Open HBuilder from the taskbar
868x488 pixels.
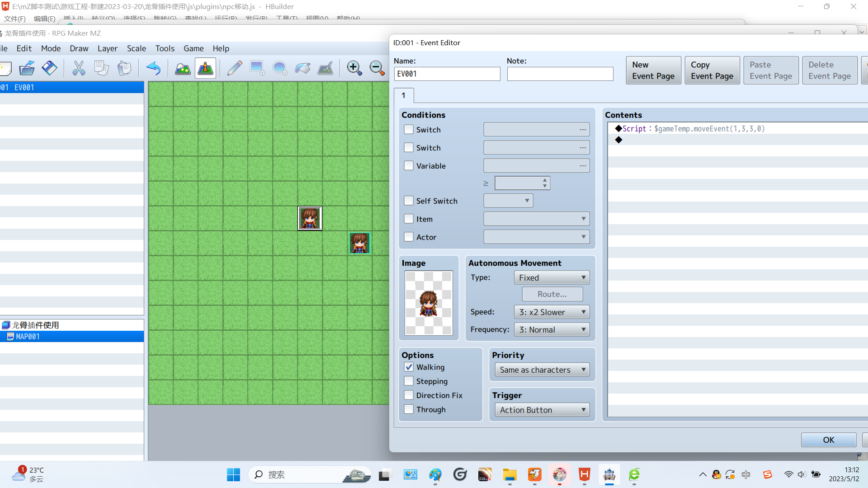coord(585,474)
